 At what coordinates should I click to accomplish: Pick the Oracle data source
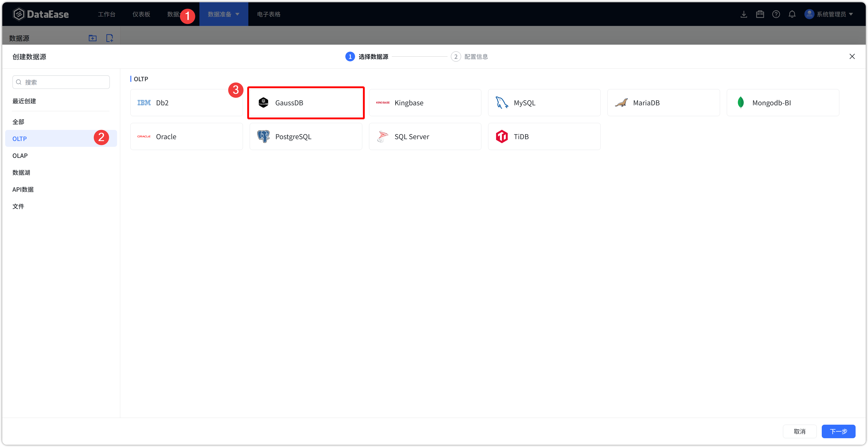tap(186, 136)
